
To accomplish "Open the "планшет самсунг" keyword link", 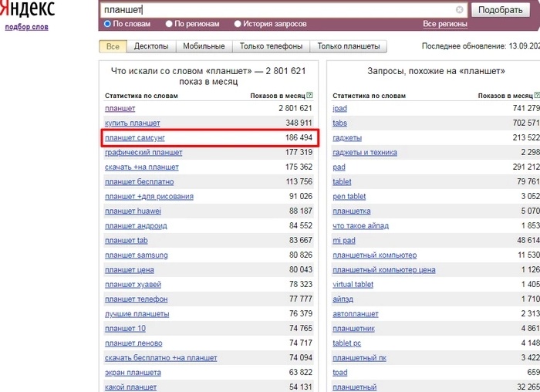I will [x=135, y=138].
